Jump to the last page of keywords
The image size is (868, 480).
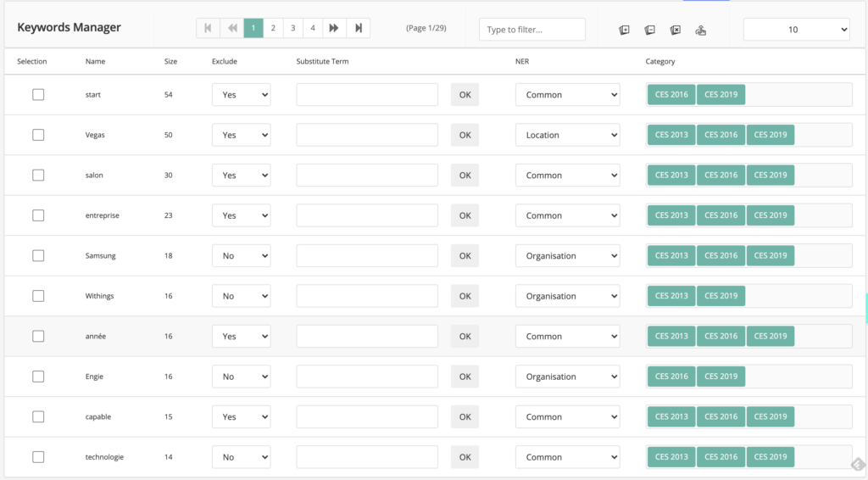(x=359, y=28)
